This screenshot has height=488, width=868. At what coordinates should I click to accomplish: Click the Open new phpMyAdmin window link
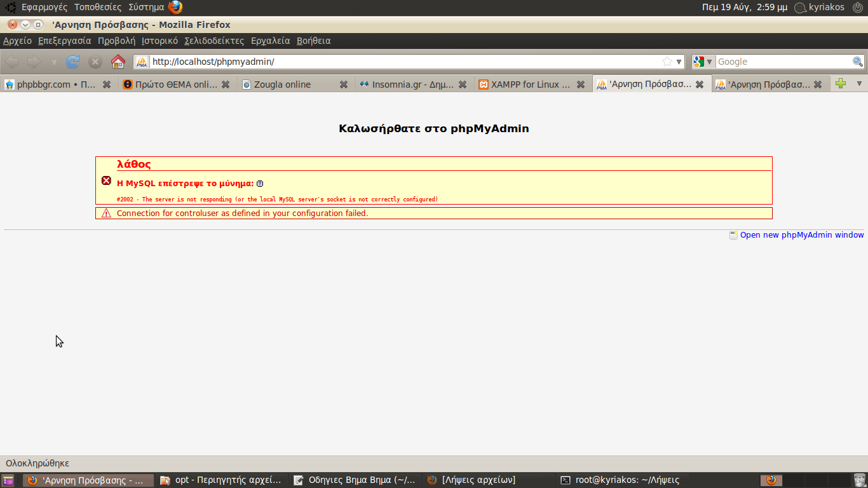(x=802, y=235)
